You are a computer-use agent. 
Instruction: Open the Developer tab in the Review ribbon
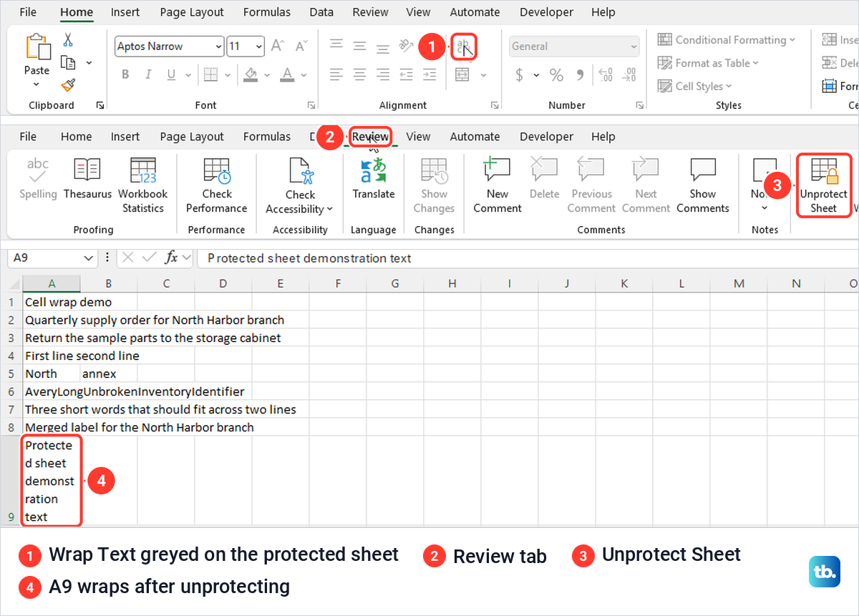546,137
